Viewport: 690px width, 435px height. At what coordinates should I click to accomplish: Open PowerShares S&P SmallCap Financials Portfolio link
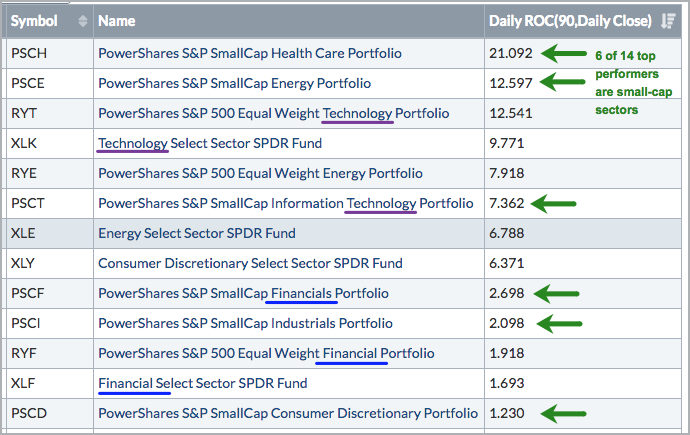pos(243,293)
